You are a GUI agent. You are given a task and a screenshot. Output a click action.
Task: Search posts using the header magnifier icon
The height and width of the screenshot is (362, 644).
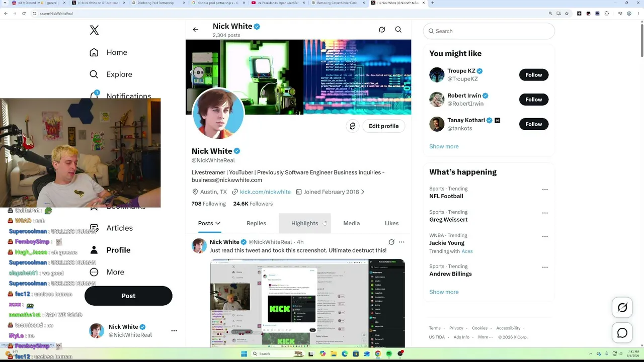pos(398,30)
